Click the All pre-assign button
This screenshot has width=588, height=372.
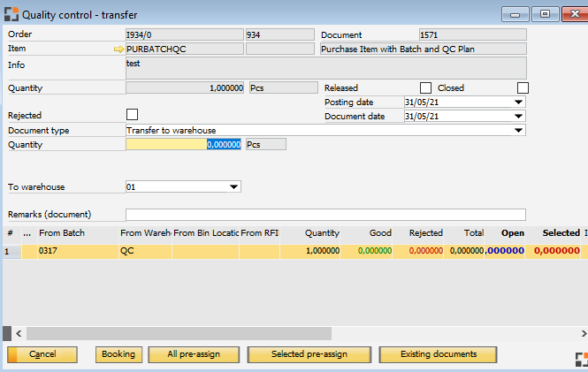195,354
